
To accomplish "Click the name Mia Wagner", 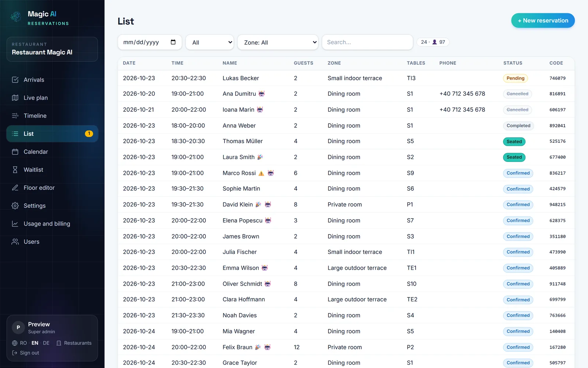I will (239, 331).
